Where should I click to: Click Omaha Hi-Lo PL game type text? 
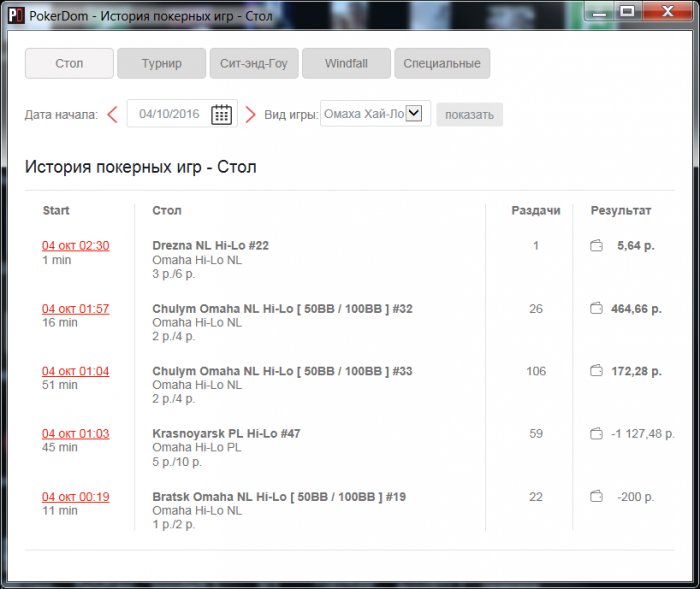coord(196,447)
